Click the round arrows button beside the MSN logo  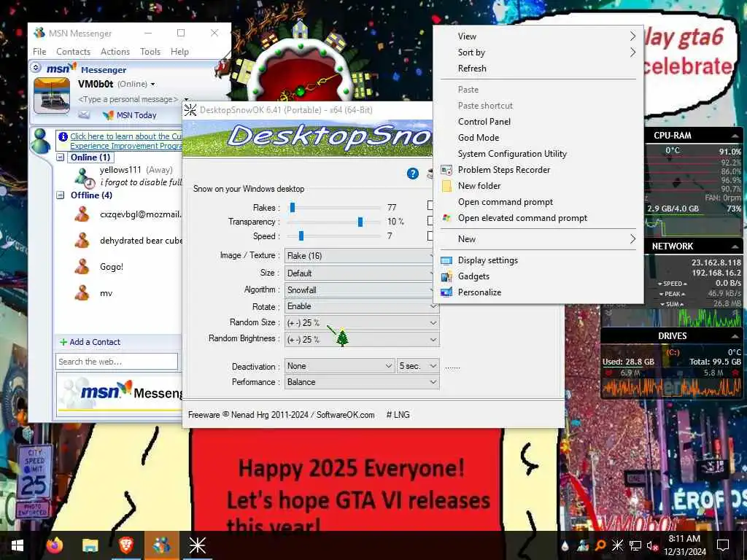36,68
